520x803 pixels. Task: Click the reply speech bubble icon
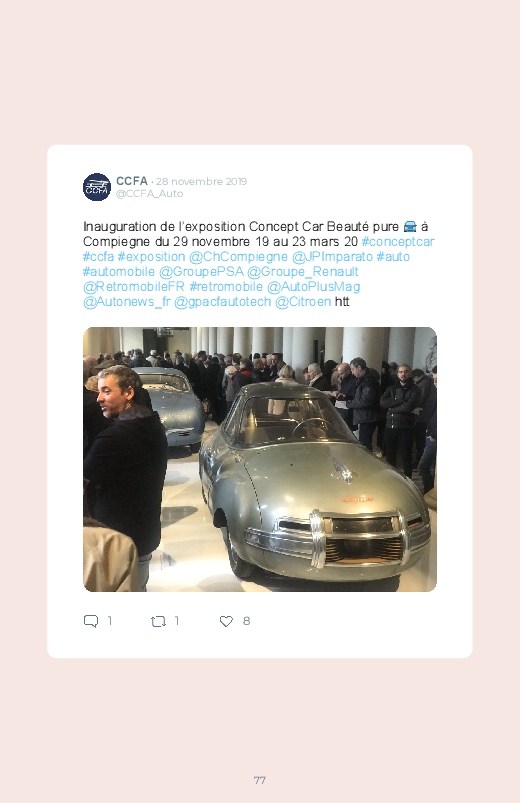click(x=91, y=621)
